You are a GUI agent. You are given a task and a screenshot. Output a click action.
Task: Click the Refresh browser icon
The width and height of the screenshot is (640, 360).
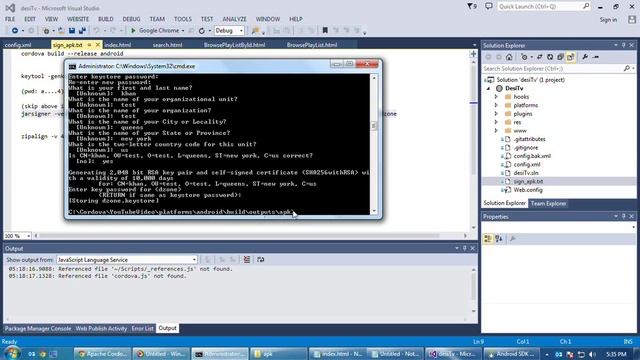point(202,31)
